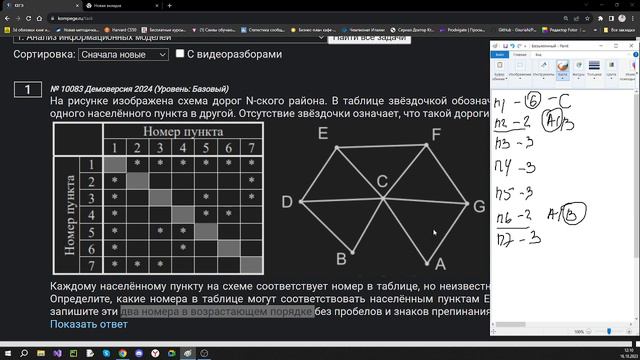Show hidden bookmarks overflow chevron
The height and width of the screenshot is (360, 640).
tap(595, 30)
